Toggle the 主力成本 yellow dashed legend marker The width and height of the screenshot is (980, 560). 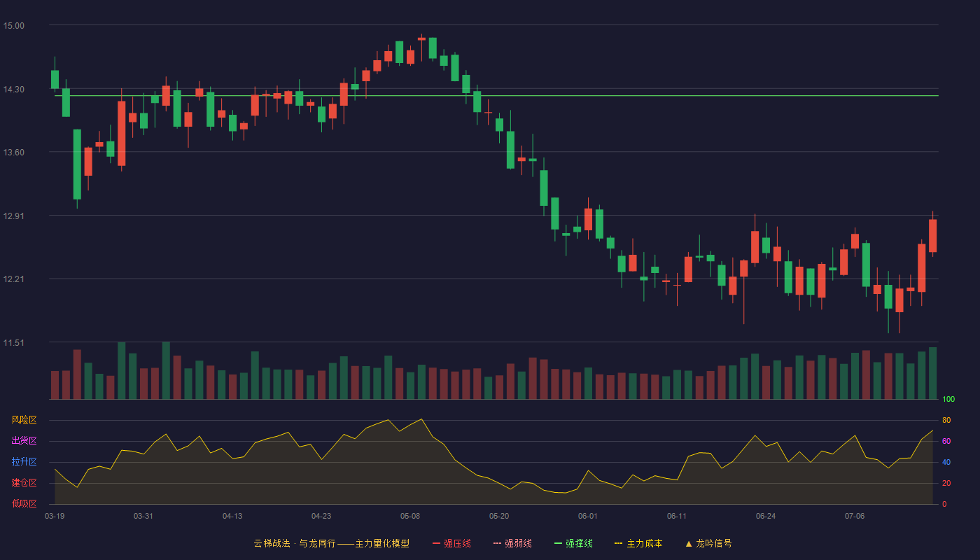pos(619,543)
